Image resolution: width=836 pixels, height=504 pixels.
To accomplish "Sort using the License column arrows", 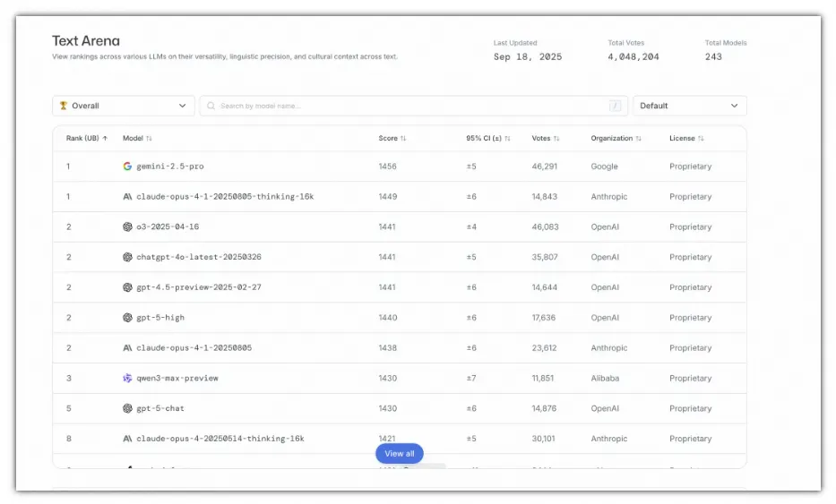I will 701,139.
